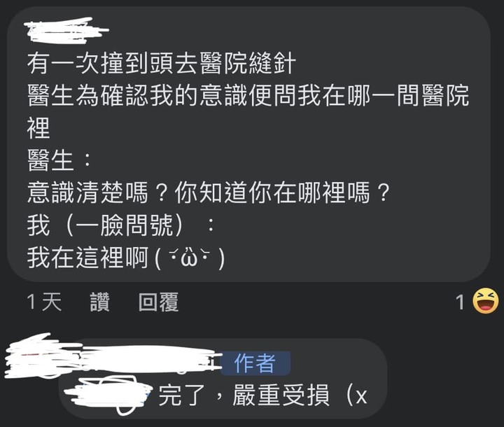Tap the kaomoji face (ˊ•ω•ˋ)
The image size is (504, 427).
point(190,258)
